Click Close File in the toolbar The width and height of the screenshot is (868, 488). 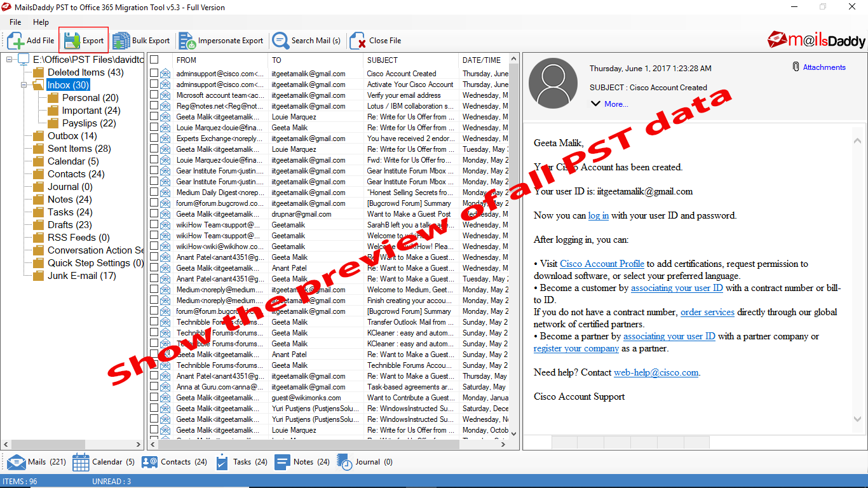pyautogui.click(x=376, y=40)
